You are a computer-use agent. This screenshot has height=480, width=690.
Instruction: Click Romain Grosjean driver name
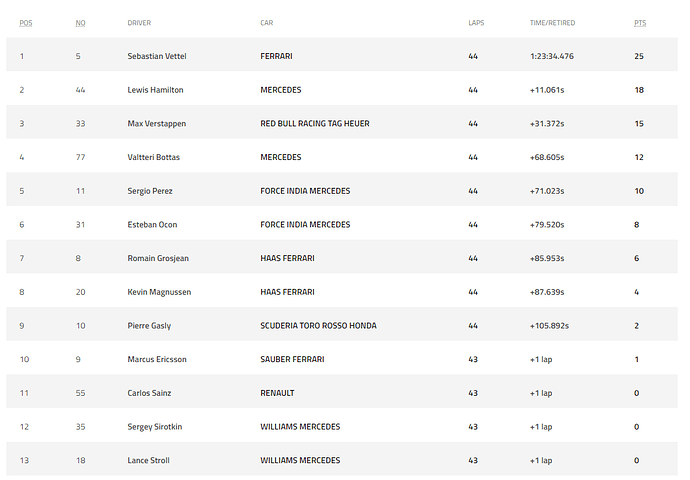pyautogui.click(x=158, y=258)
